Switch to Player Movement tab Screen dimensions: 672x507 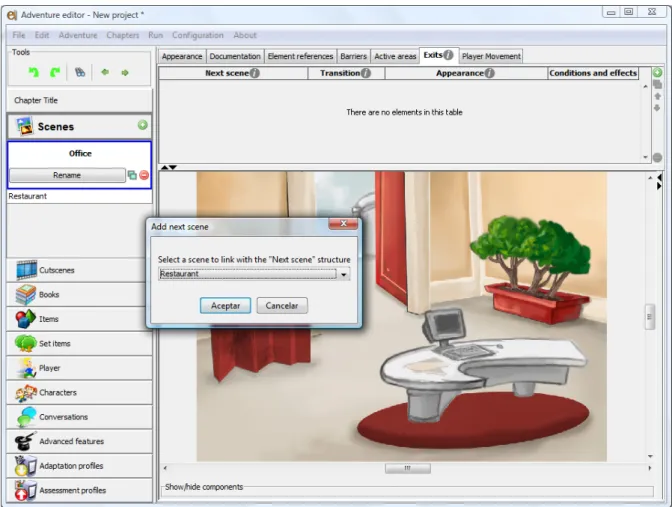(x=491, y=56)
